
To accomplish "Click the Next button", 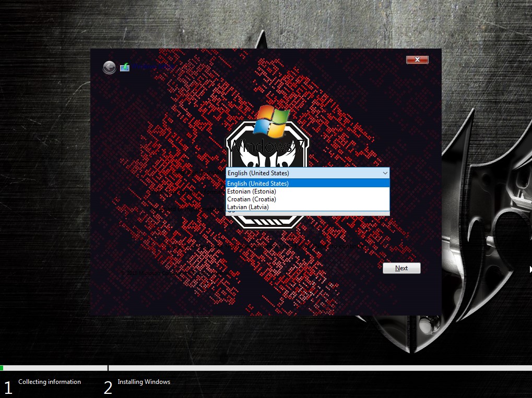I will tap(401, 268).
